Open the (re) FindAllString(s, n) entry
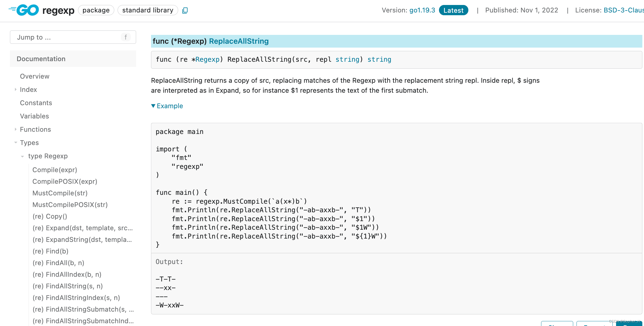The height and width of the screenshot is (326, 644). (67, 286)
